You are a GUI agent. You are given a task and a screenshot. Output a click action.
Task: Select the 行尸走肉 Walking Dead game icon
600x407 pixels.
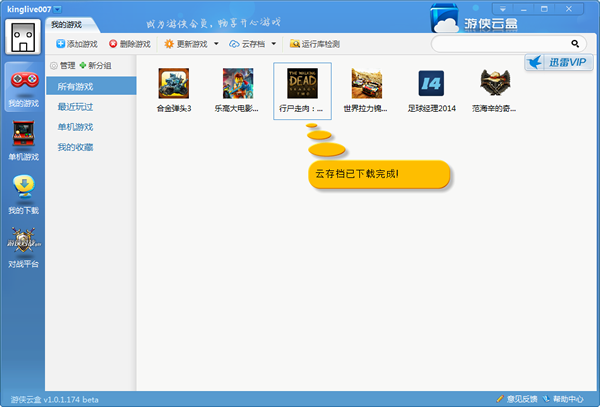pos(302,83)
